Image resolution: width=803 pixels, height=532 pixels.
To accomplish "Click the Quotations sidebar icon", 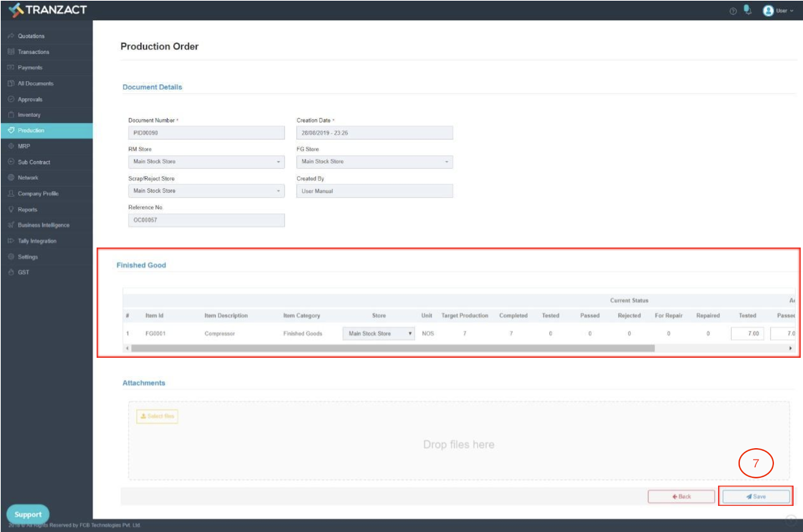I will [11, 36].
